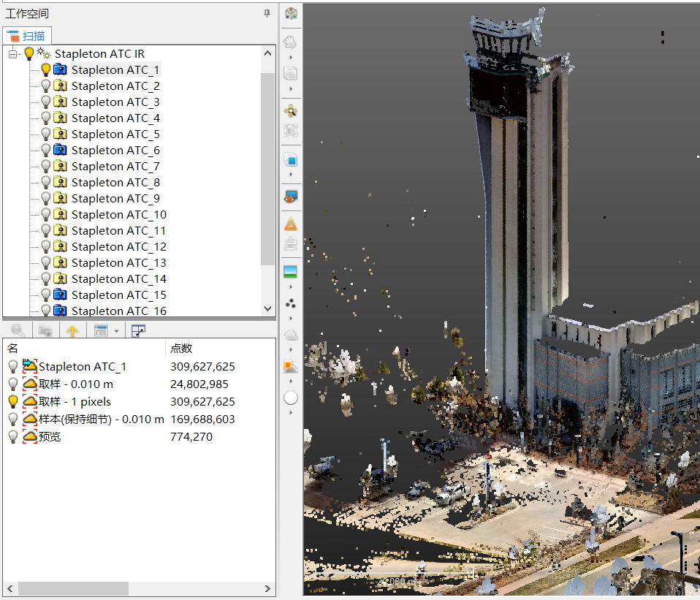
Task: Click the limit box tool icon
Action: [x=290, y=132]
